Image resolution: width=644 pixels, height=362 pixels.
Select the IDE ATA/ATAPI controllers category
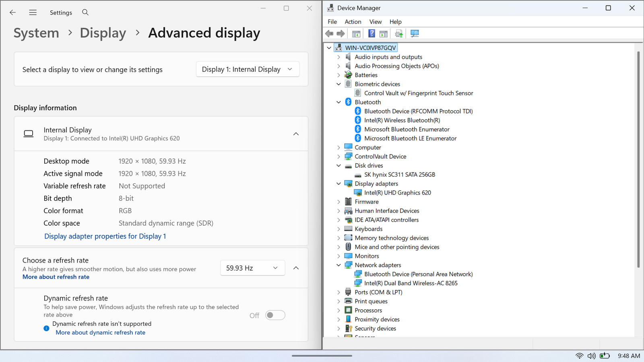[x=386, y=220]
